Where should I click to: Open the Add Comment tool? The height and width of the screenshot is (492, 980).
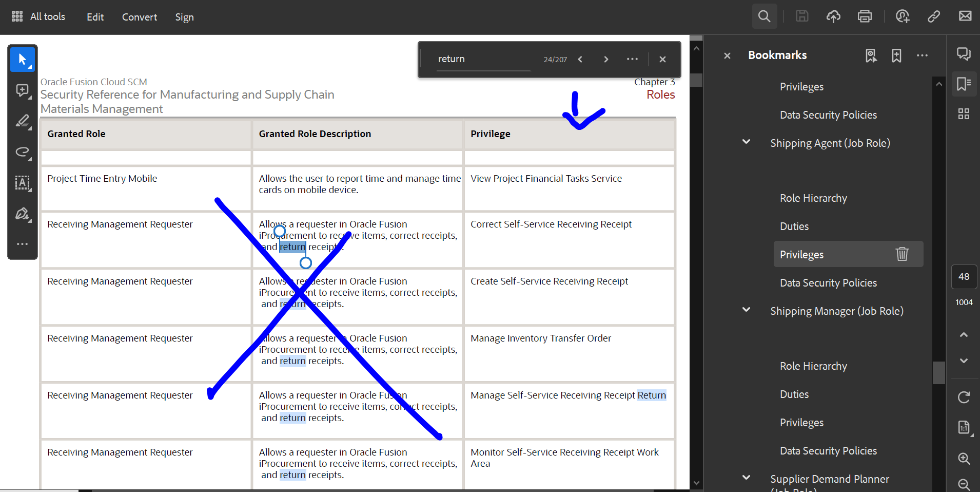(23, 90)
